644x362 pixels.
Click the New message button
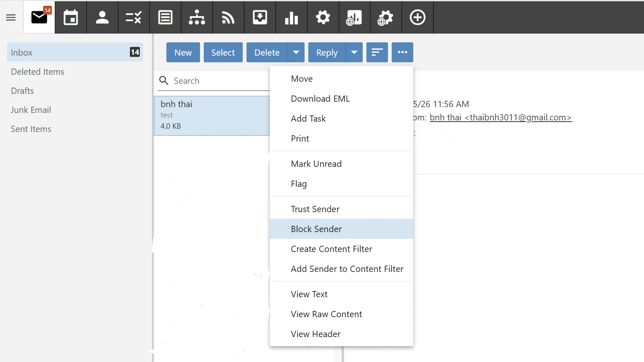click(x=183, y=52)
